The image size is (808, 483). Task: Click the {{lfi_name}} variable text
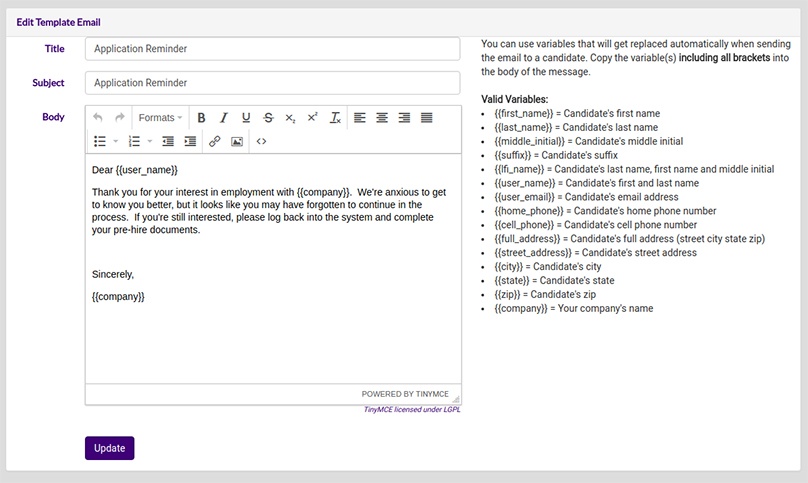point(519,169)
